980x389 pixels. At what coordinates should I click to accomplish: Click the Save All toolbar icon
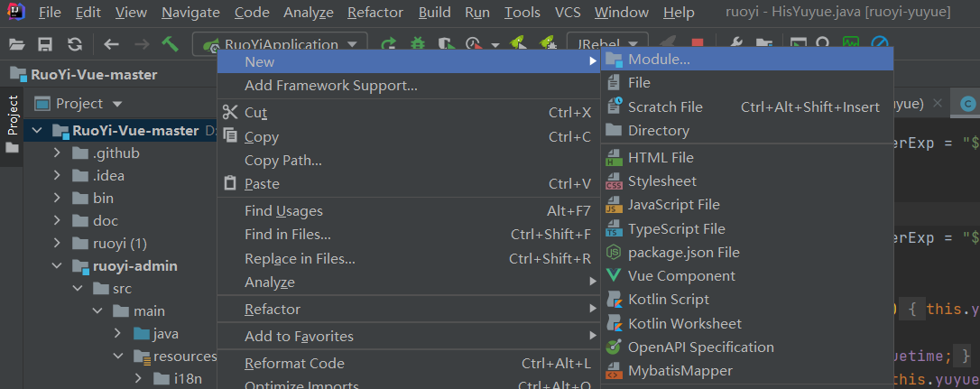click(x=45, y=44)
